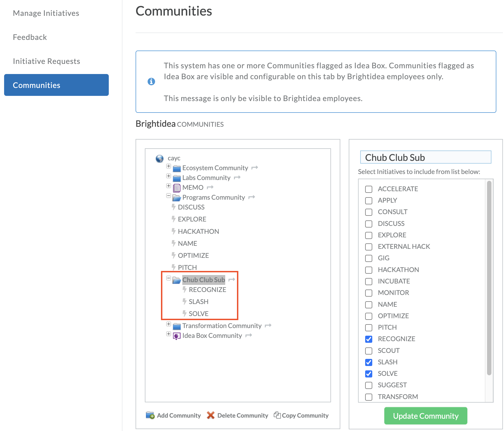Click the lightning icon beside SOLVE in tree

point(184,313)
